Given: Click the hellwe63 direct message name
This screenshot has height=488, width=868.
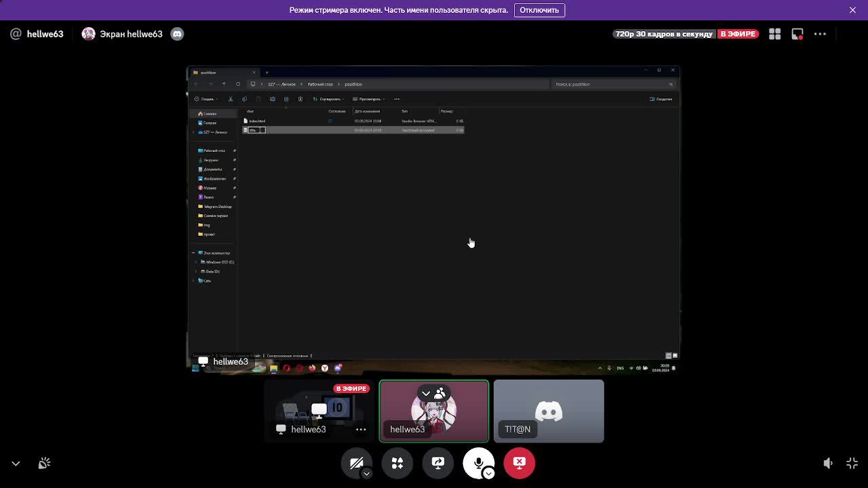Looking at the screenshot, I should (x=45, y=34).
